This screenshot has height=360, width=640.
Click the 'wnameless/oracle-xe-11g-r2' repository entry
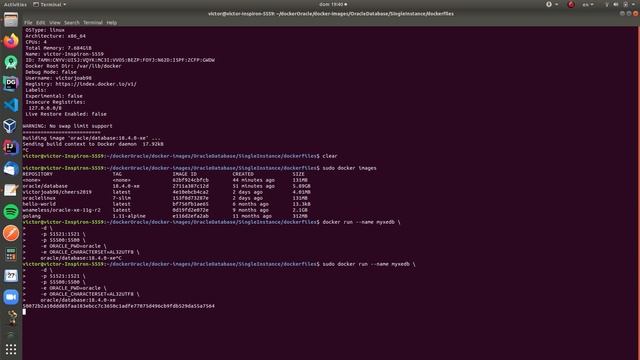pyautogui.click(x=62, y=210)
